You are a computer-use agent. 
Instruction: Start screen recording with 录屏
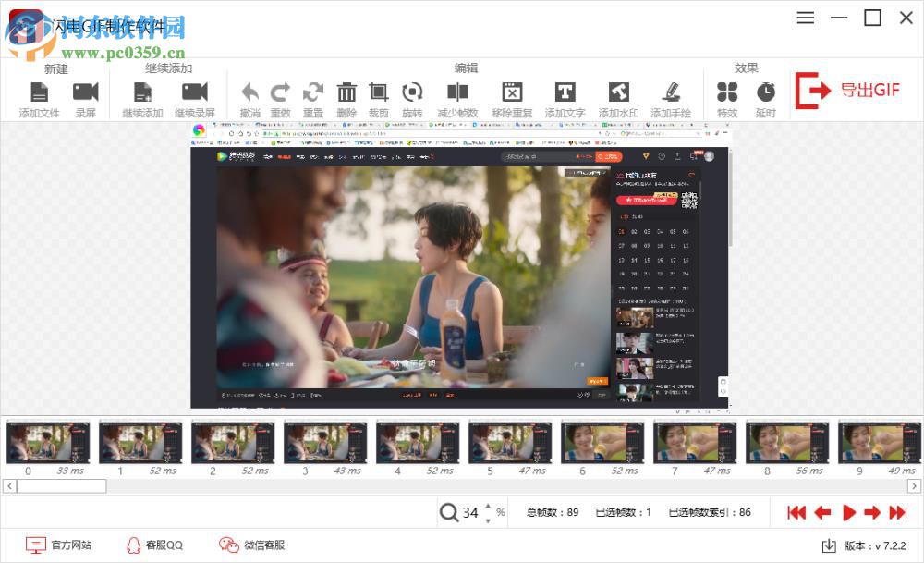(x=85, y=92)
